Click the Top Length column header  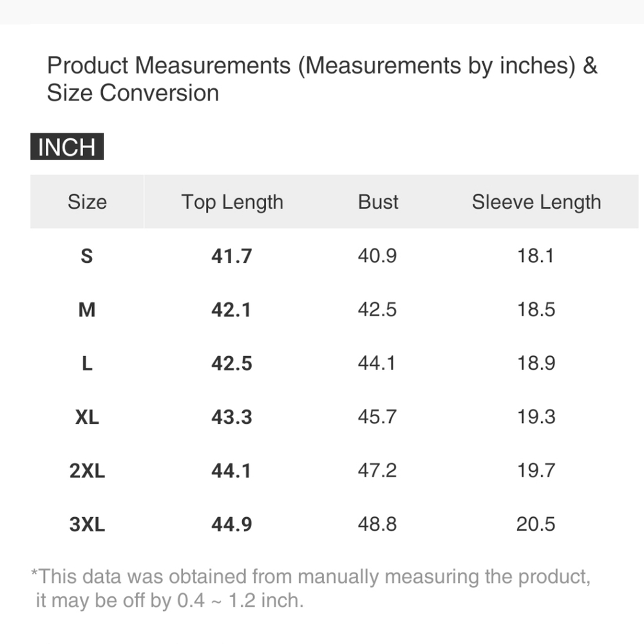click(x=232, y=202)
